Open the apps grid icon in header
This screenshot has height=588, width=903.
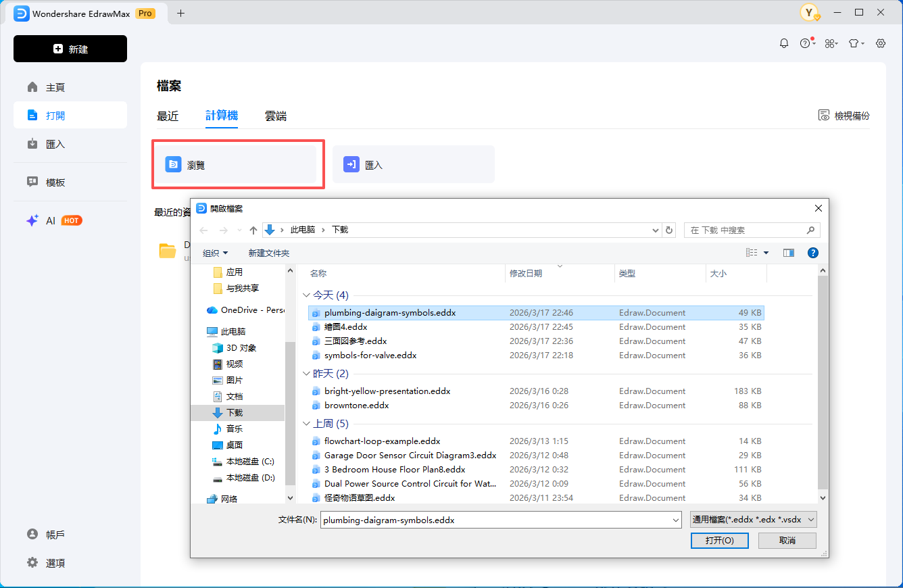(830, 43)
